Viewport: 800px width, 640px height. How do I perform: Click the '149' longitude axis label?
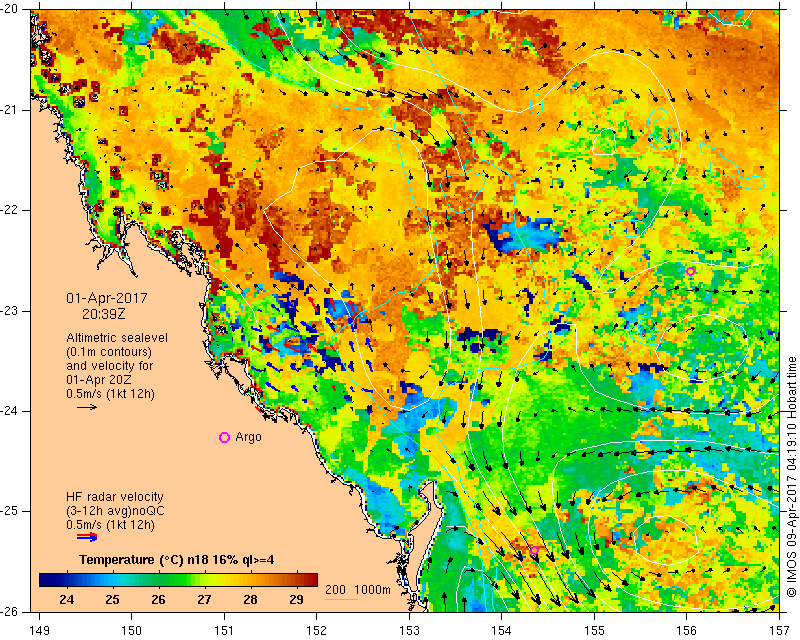coord(40,631)
